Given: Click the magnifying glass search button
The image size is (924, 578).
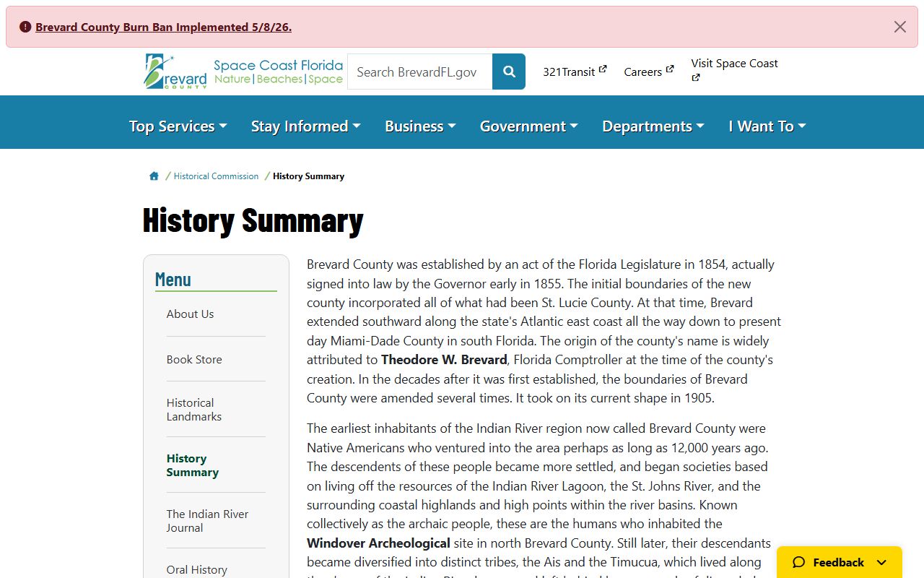Looking at the screenshot, I should pos(509,72).
